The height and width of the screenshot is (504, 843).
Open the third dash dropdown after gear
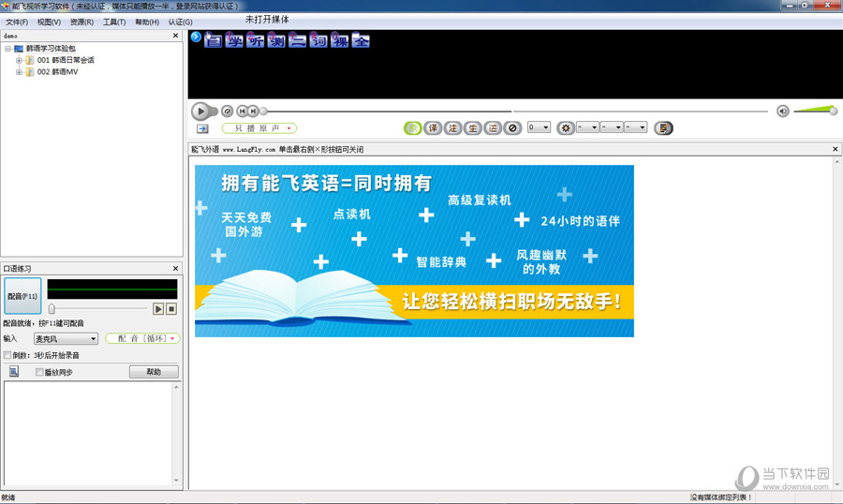click(x=635, y=127)
